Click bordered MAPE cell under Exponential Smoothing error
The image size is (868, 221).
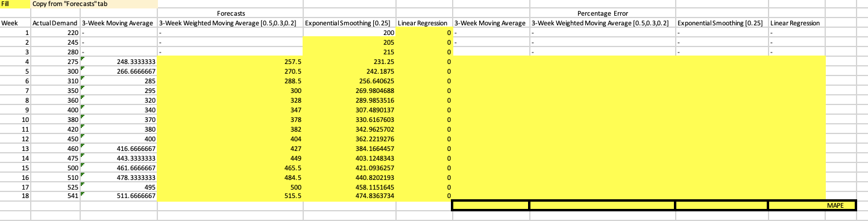[722, 206]
